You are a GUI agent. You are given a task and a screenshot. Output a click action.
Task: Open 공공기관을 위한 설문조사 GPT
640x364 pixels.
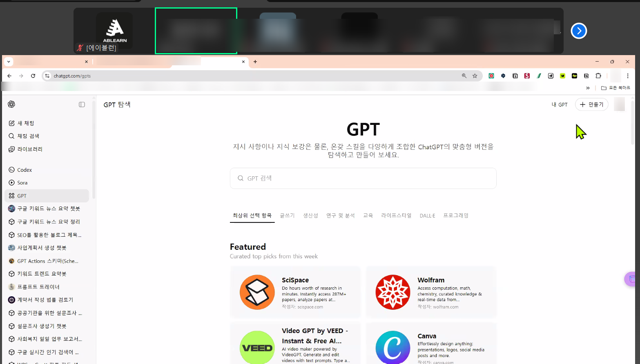pyautogui.click(x=47, y=313)
